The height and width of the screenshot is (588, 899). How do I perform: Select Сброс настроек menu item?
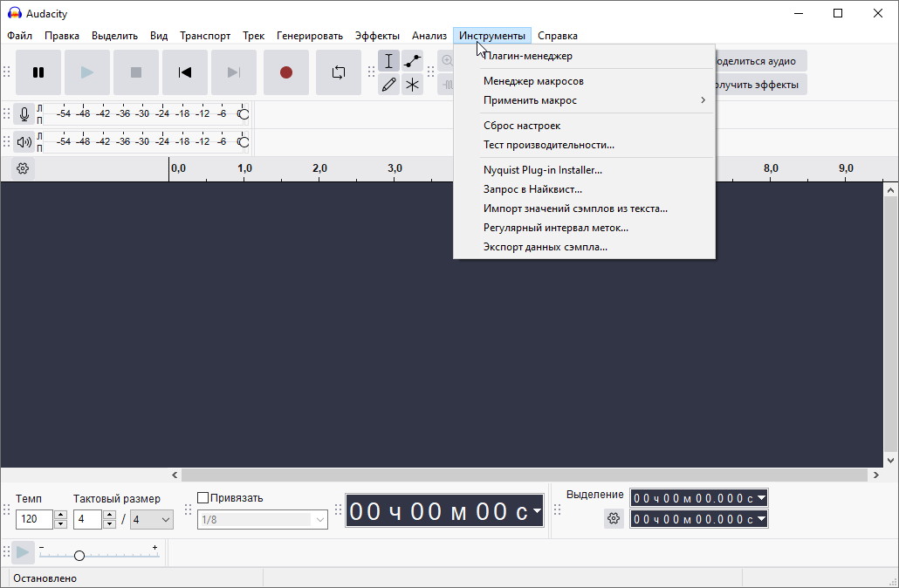[x=584, y=126]
